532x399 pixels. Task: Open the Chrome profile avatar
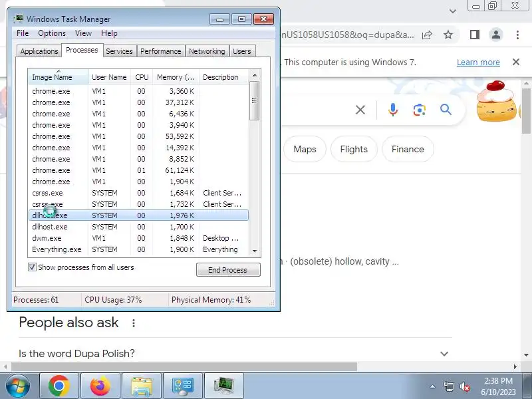pyautogui.click(x=495, y=35)
